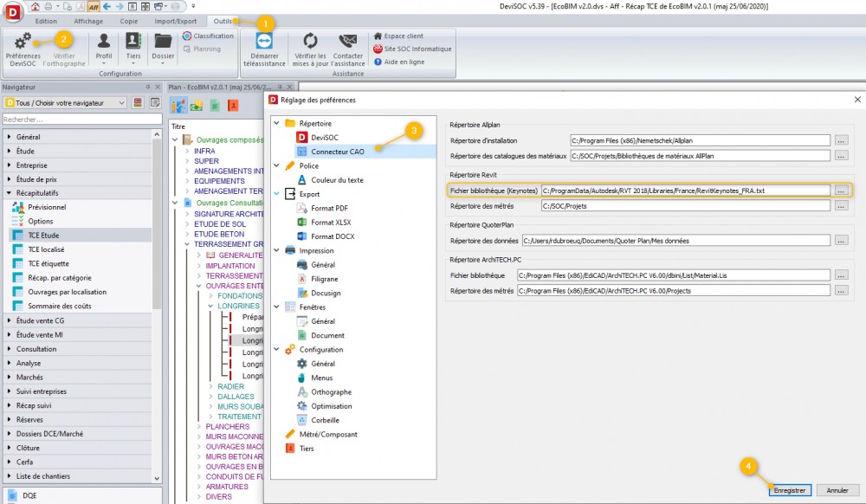This screenshot has width=866, height=504.
Task: Switch to the Edition ribbon tab
Action: coord(46,21)
